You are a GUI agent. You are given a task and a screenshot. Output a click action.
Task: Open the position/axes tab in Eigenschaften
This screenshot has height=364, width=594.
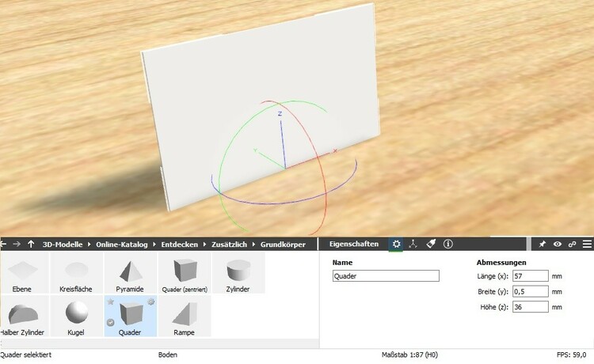coord(413,244)
